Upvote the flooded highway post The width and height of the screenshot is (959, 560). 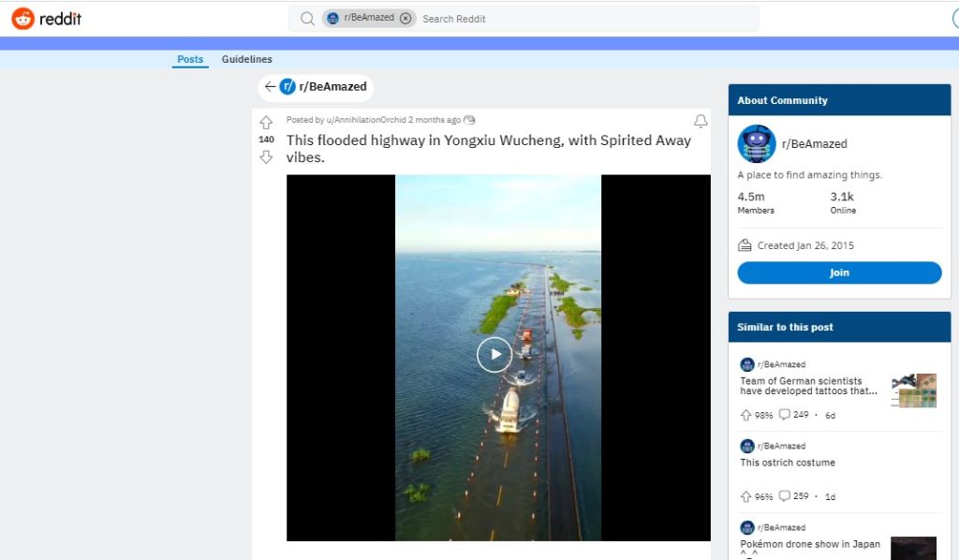pos(266,123)
